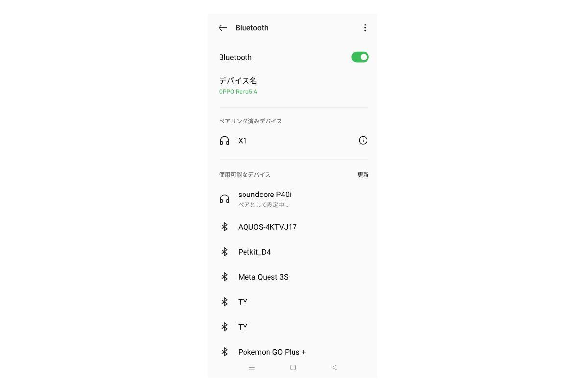Open the three-dot overflow menu

[365, 28]
